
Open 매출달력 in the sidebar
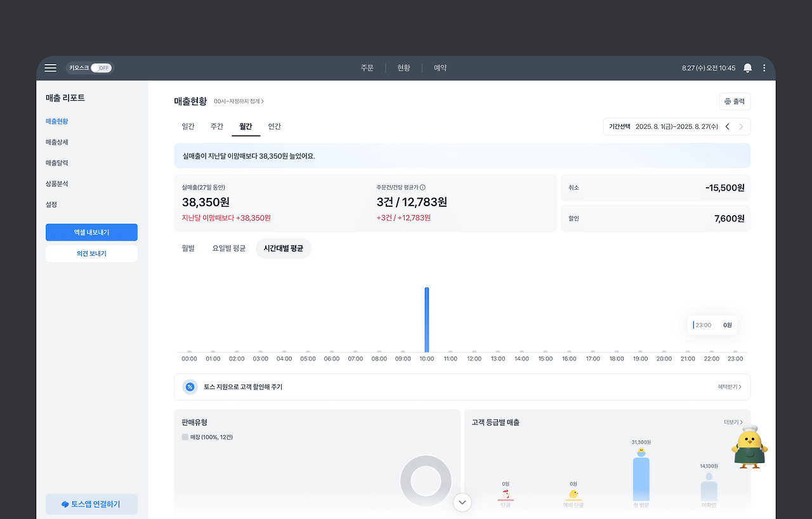point(56,163)
